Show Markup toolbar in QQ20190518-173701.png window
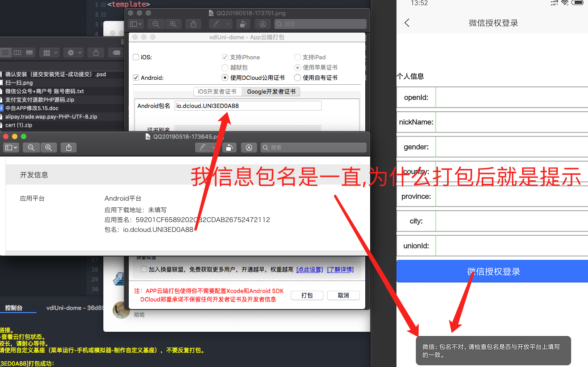 pyautogui.click(x=263, y=24)
